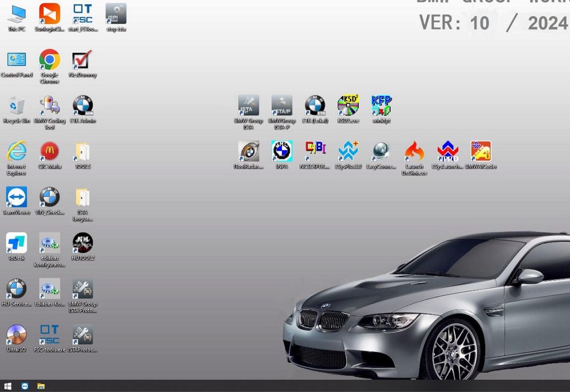Select the N--Dummy shortcut
The width and height of the screenshot is (570, 392).
click(x=83, y=64)
